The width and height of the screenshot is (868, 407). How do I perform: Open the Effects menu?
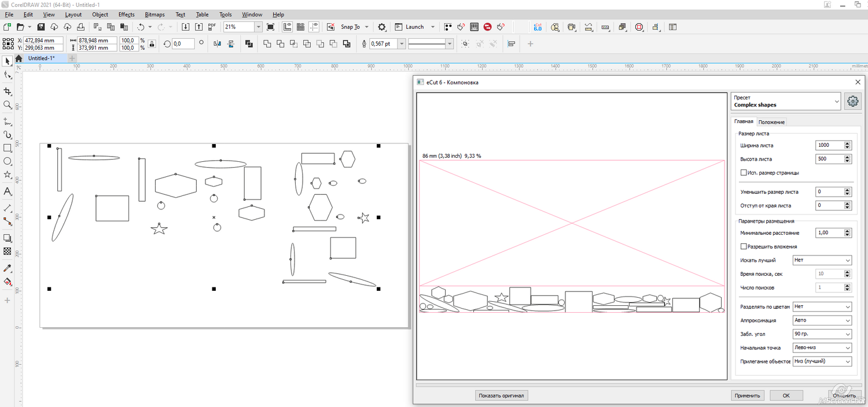tap(126, 14)
